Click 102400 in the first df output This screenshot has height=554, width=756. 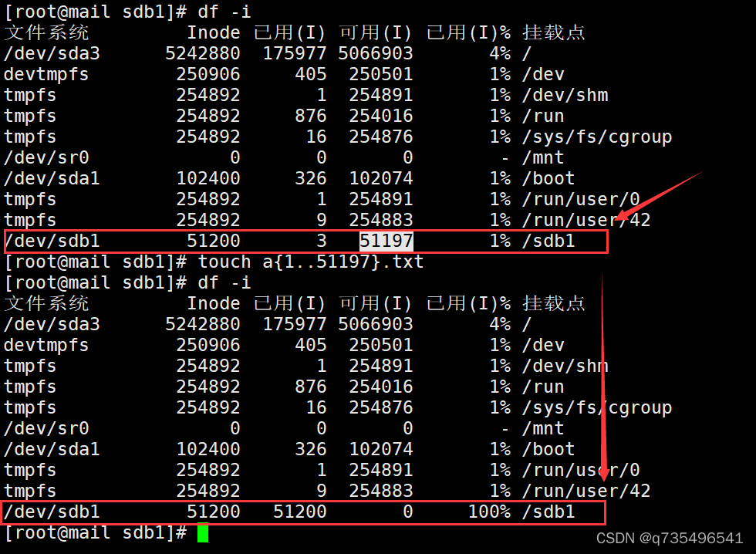point(208,178)
